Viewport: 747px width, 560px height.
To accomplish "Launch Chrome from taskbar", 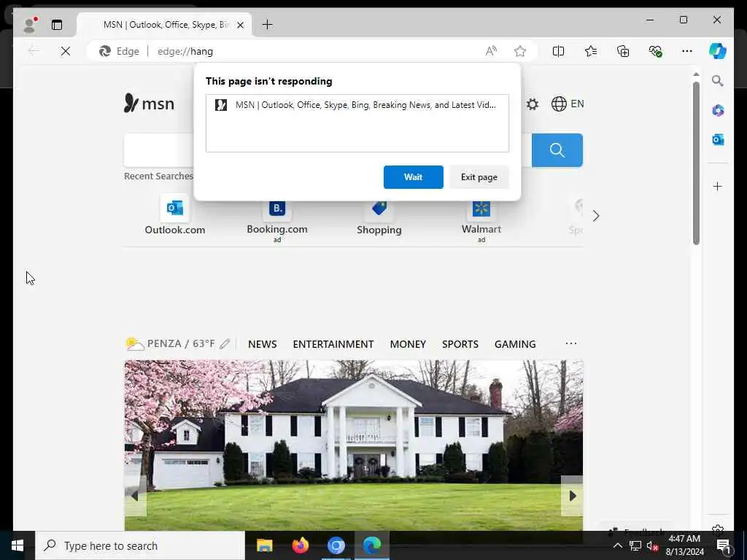I will point(336,545).
